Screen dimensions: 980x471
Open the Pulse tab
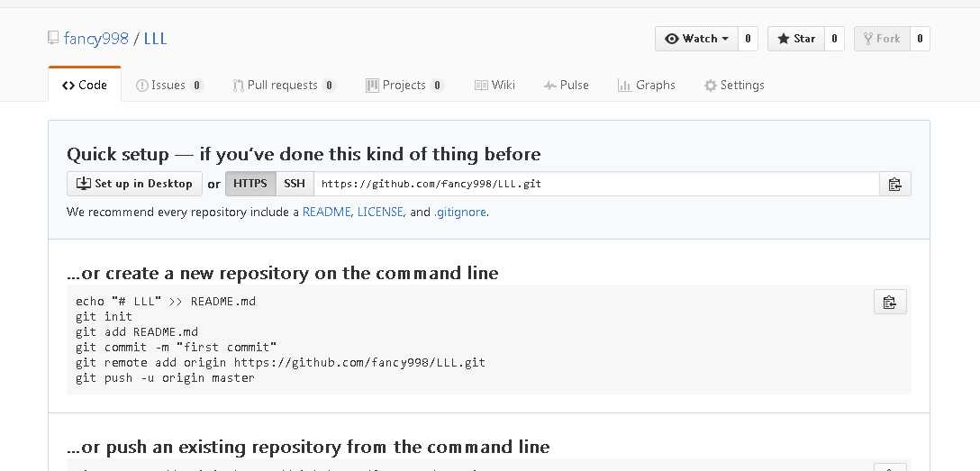[x=566, y=86]
